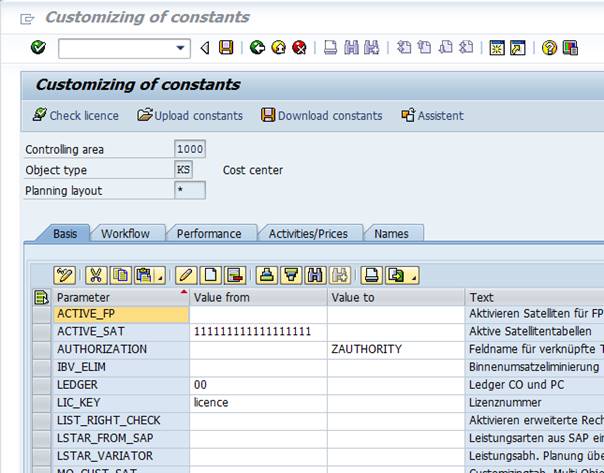Expand the Paste icon dropdown in grid toolbar
Image resolution: width=604 pixels, height=473 pixels.
pos(160,276)
